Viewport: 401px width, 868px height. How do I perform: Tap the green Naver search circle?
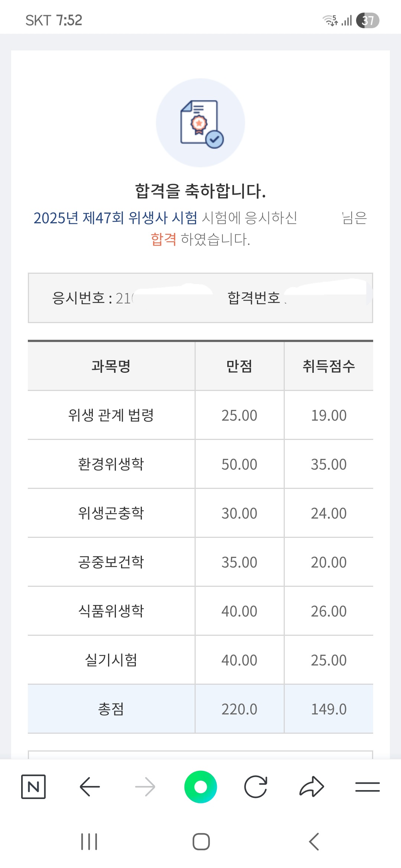point(200,787)
